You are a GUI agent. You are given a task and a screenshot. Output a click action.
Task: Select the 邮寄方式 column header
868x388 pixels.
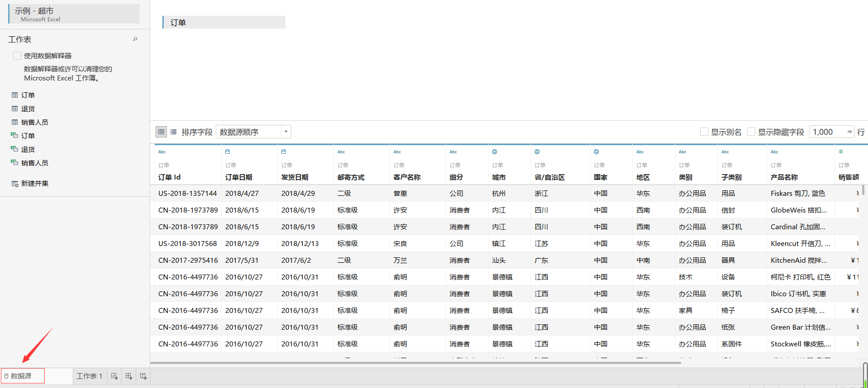tap(351, 177)
